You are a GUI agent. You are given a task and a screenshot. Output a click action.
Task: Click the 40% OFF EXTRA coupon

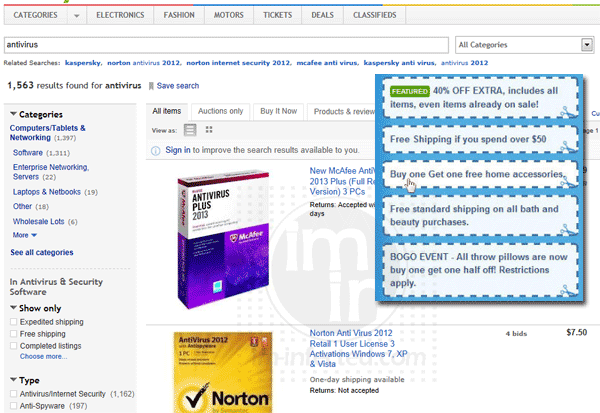[481, 98]
